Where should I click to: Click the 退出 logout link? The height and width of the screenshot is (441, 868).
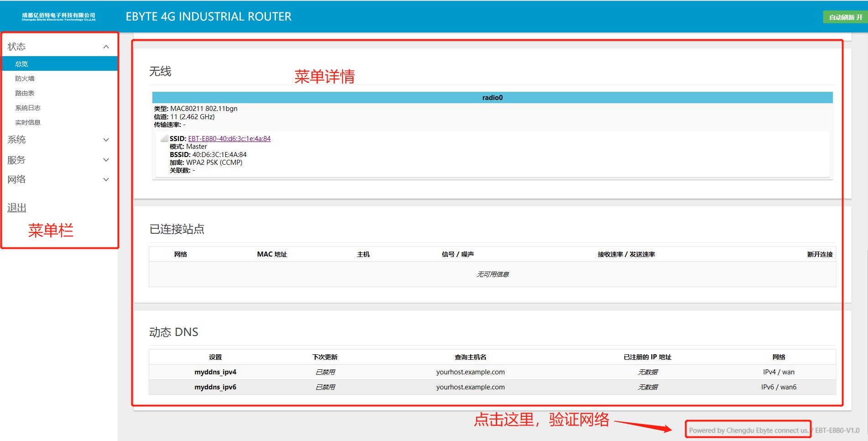(17, 208)
